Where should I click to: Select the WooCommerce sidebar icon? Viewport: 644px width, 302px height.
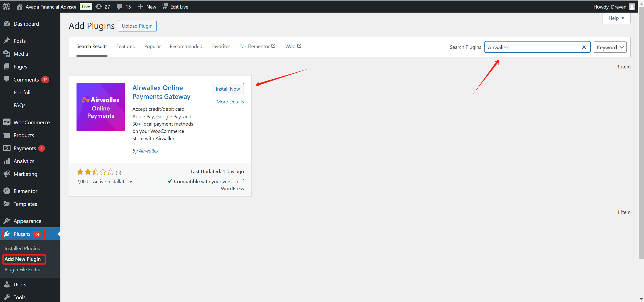pyautogui.click(x=7, y=122)
